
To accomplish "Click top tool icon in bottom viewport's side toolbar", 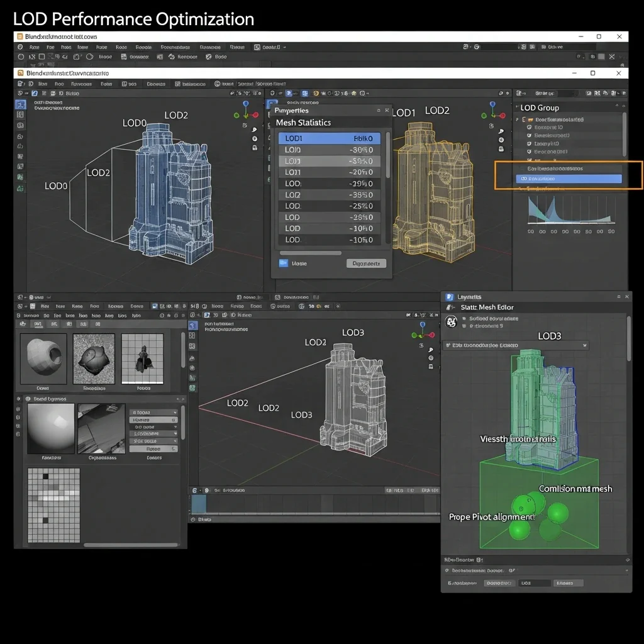I will 193,325.
